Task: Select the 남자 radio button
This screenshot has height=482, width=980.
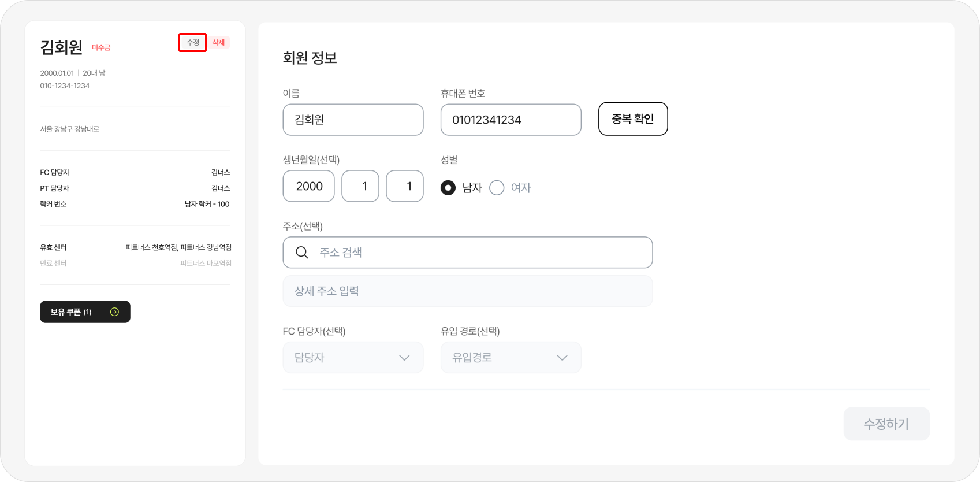Action: (x=448, y=187)
